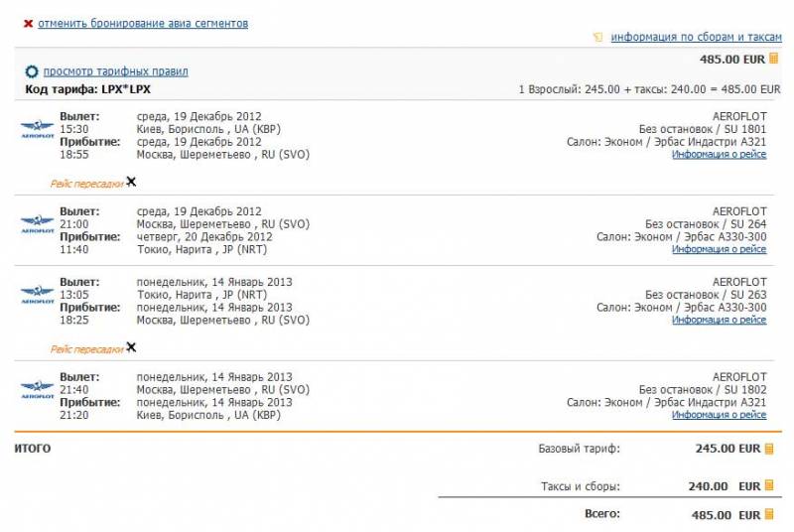Click the black X after second transfer flight label
Image resolution: width=794 pixels, height=532 pixels.
click(x=131, y=347)
